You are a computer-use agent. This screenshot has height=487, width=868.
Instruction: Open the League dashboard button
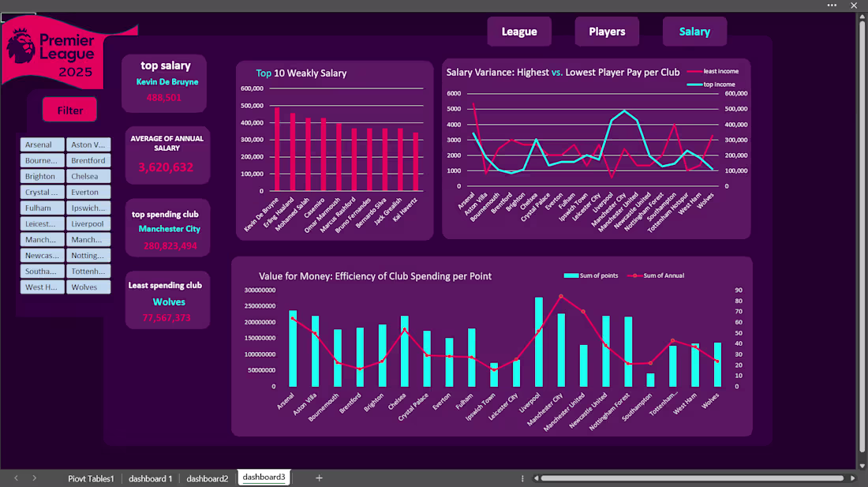click(519, 32)
